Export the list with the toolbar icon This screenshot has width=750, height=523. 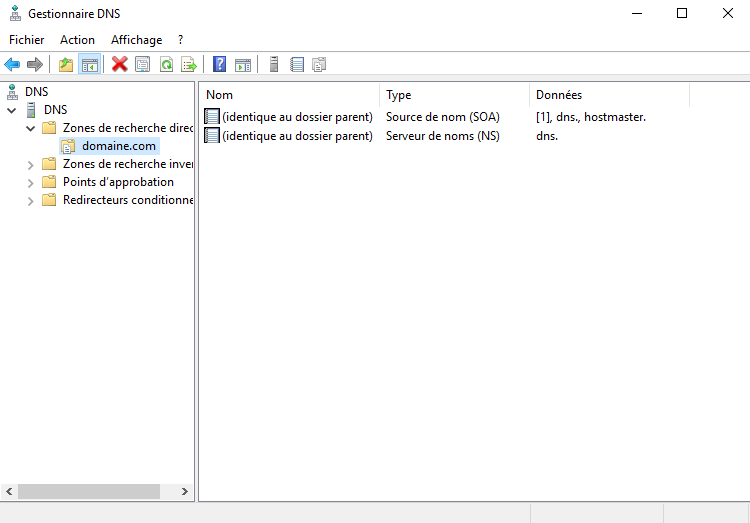pos(189,64)
